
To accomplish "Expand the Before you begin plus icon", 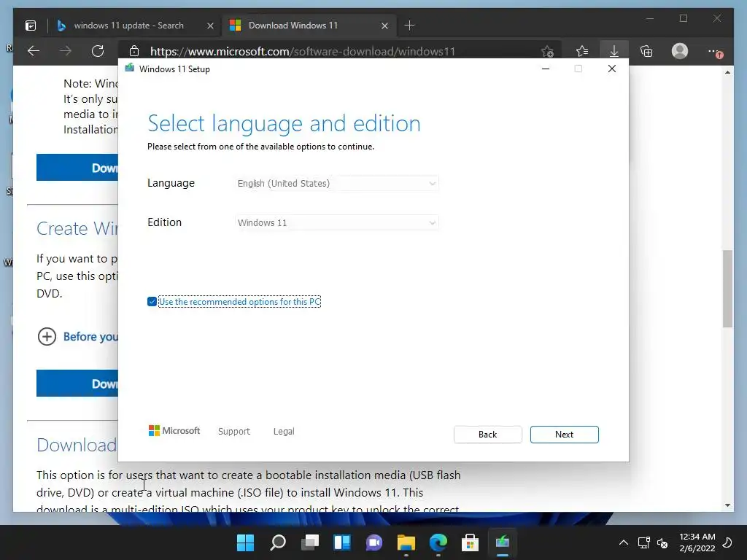I will click(47, 337).
